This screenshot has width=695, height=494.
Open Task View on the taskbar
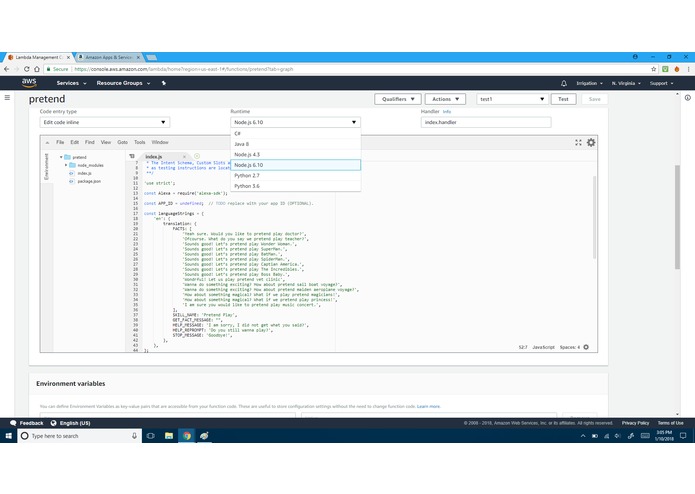151,436
